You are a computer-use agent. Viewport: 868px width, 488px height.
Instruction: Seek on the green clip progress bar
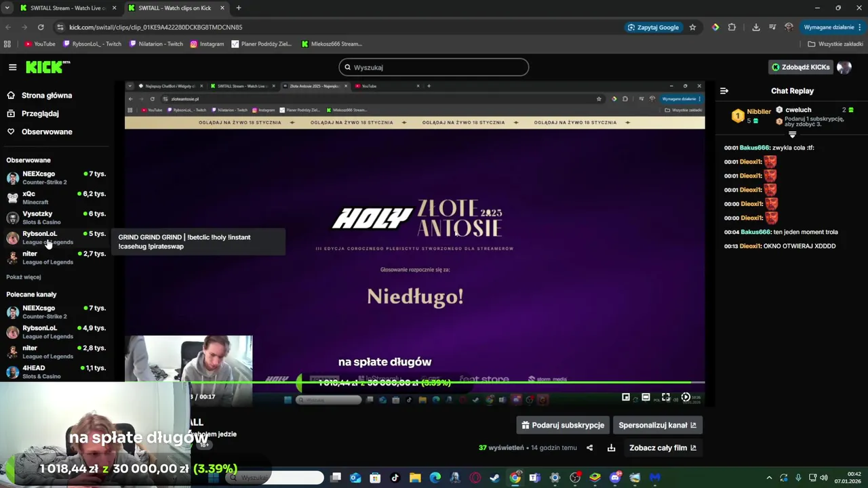414,383
